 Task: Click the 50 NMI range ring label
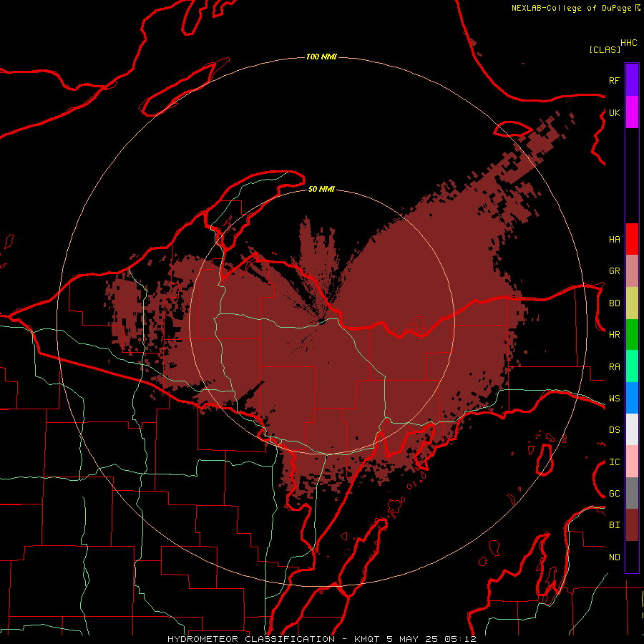[321, 189]
